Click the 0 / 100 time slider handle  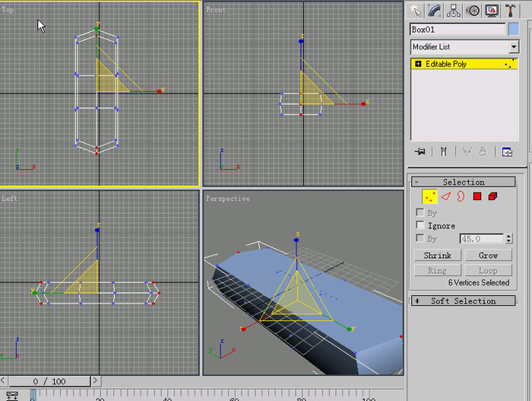tap(49, 381)
